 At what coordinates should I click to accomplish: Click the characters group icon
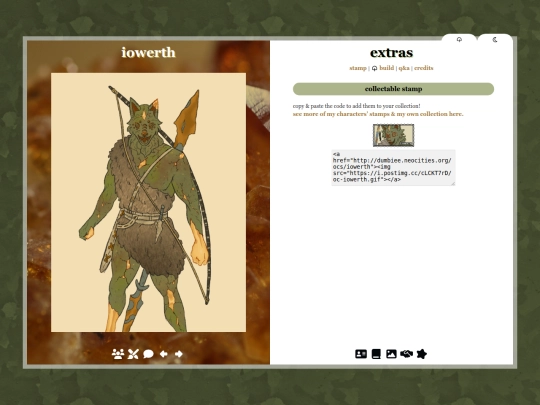118,354
